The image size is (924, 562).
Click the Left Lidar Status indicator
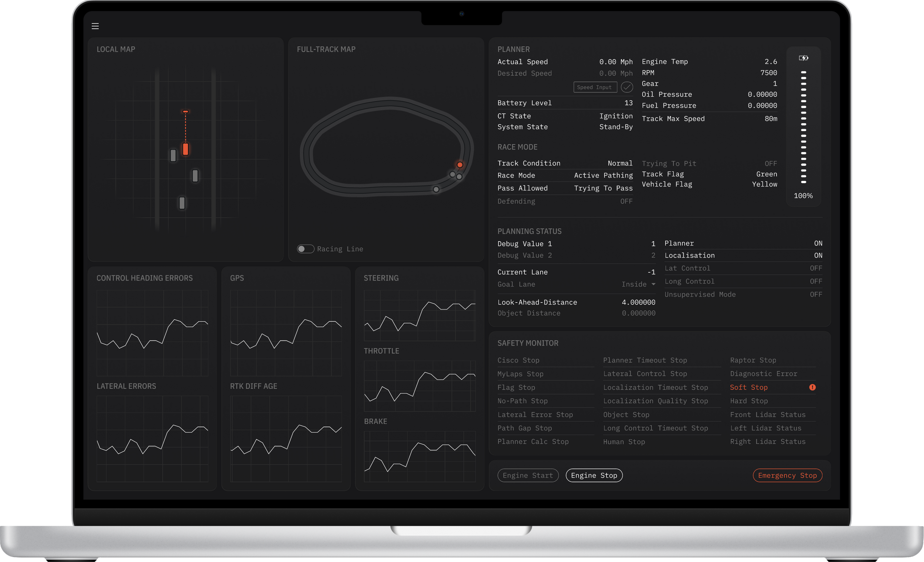pos(766,428)
